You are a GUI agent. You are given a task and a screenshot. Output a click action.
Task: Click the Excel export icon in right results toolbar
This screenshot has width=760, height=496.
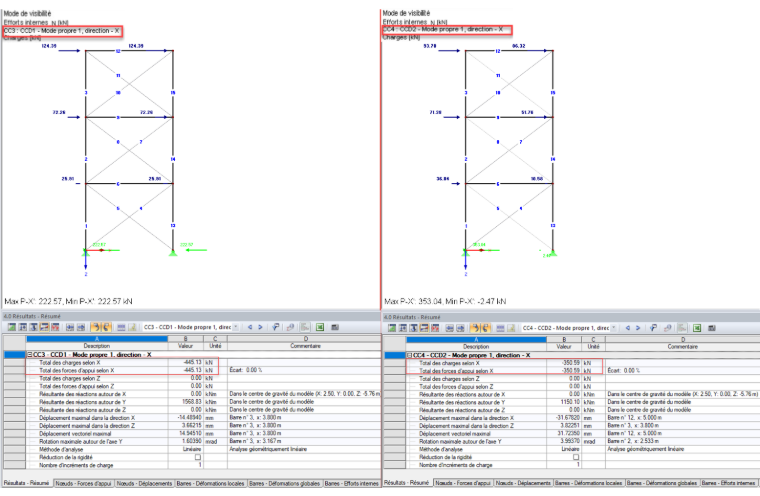(697, 328)
